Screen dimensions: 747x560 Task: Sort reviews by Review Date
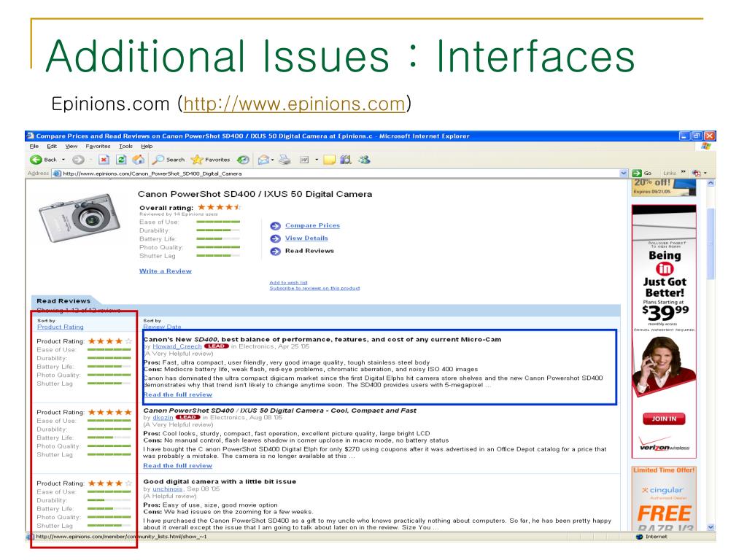162,327
